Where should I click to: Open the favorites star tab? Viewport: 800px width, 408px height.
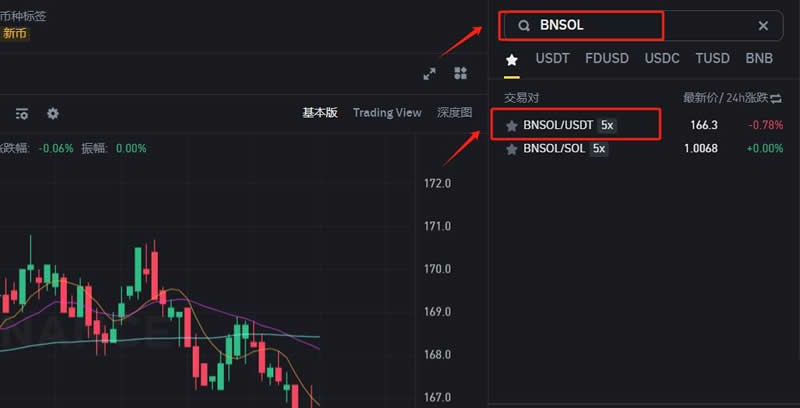(x=512, y=59)
